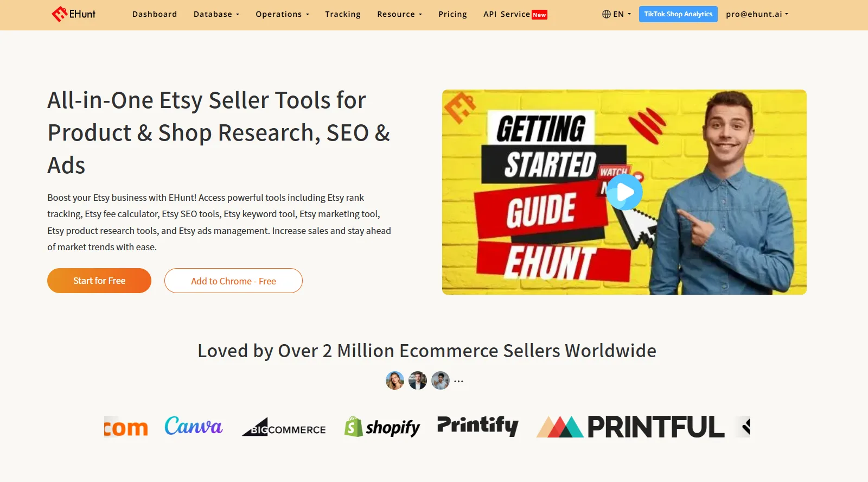Expand the Database dropdown menu
Screen dimensions: 868x482
pyautogui.click(x=216, y=14)
